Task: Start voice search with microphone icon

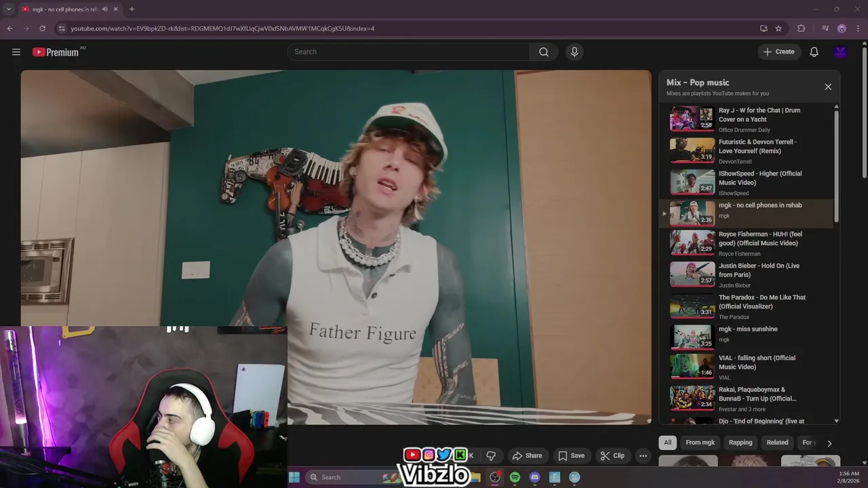Action: [574, 52]
